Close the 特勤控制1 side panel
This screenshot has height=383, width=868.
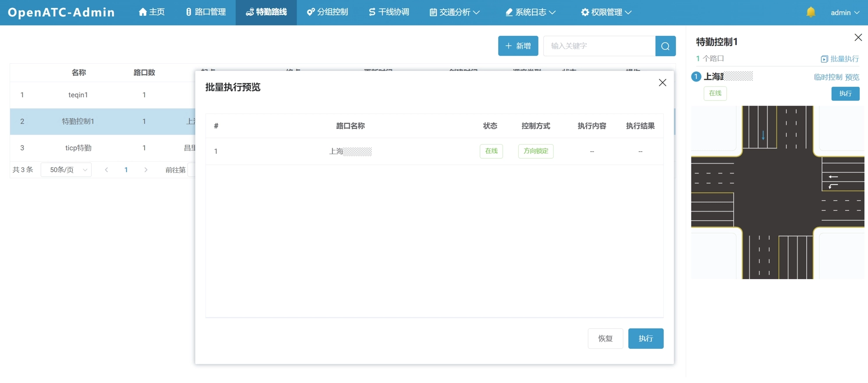click(x=858, y=38)
